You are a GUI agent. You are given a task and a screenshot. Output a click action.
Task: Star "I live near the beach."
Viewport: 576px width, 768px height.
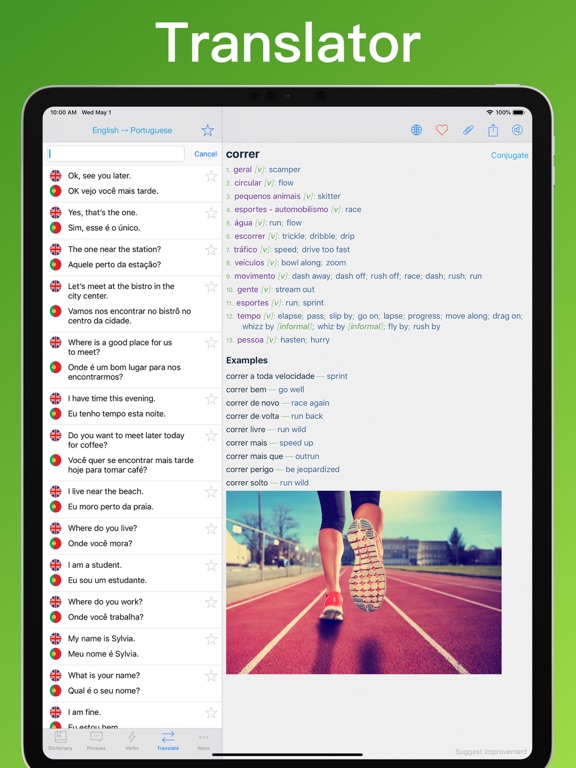(x=211, y=492)
